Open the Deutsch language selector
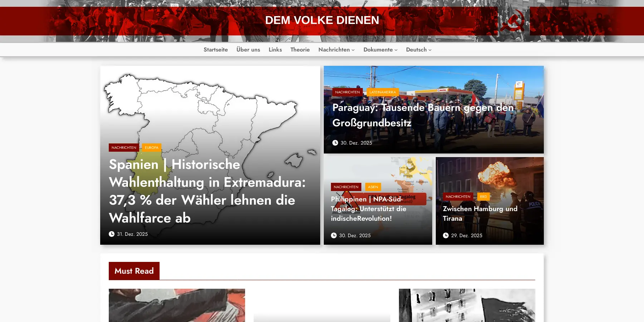 pos(419,50)
